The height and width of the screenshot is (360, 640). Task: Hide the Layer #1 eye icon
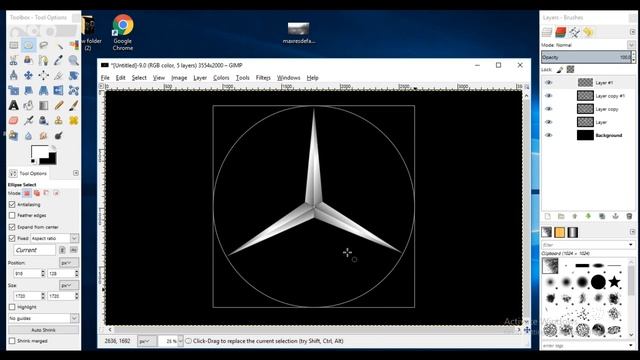coord(549,82)
